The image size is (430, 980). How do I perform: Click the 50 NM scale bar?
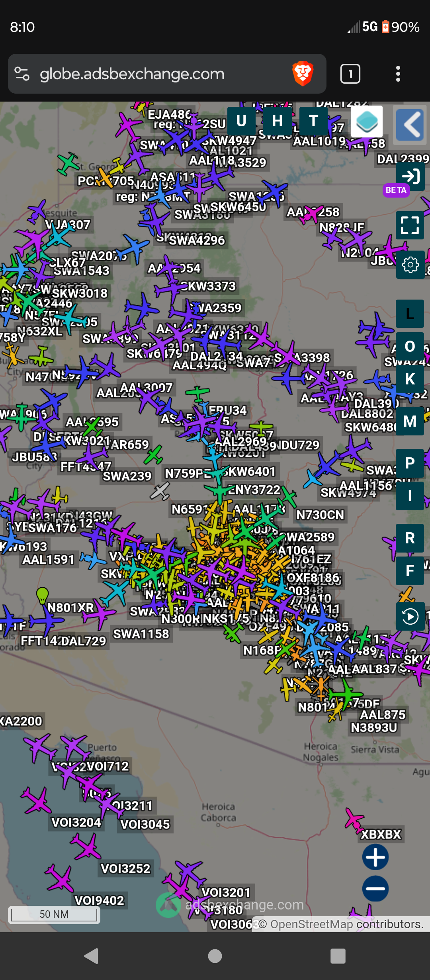[54, 914]
